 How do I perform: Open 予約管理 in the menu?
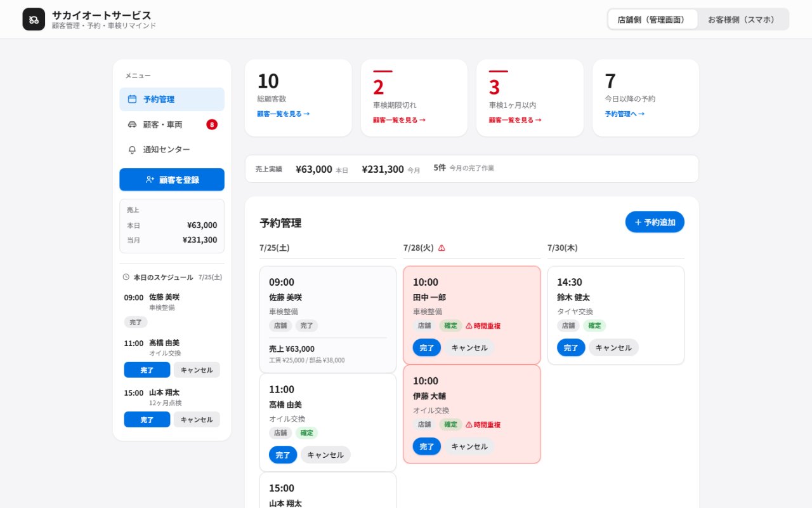172,99
